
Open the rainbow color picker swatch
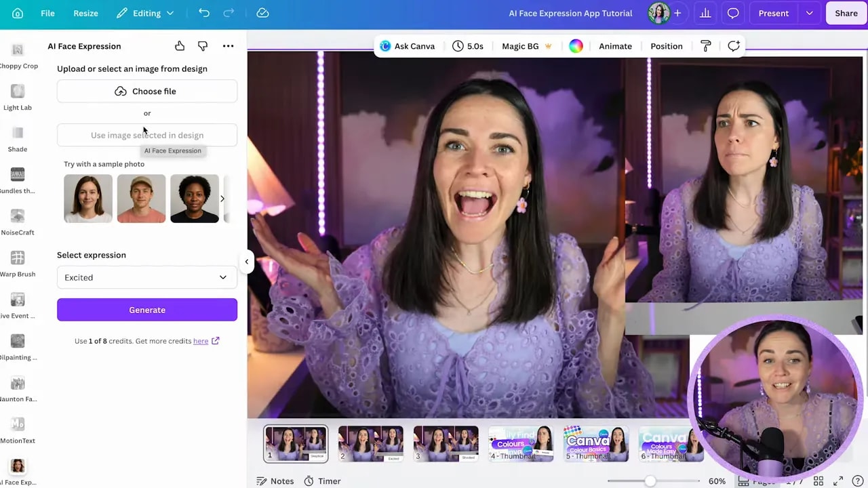(x=576, y=46)
